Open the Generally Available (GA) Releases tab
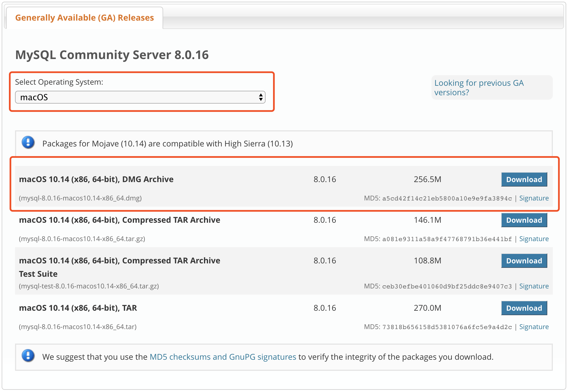The width and height of the screenshot is (569, 392). (x=84, y=18)
